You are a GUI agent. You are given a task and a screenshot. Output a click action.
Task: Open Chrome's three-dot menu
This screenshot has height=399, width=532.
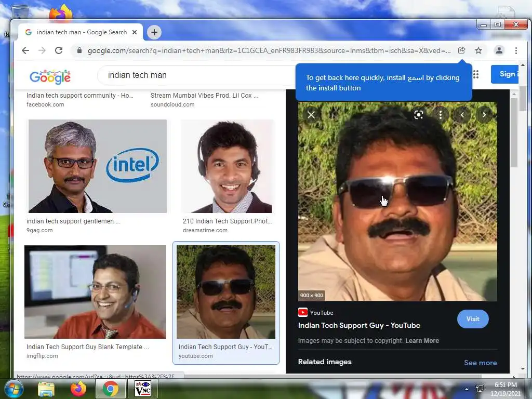click(516, 50)
